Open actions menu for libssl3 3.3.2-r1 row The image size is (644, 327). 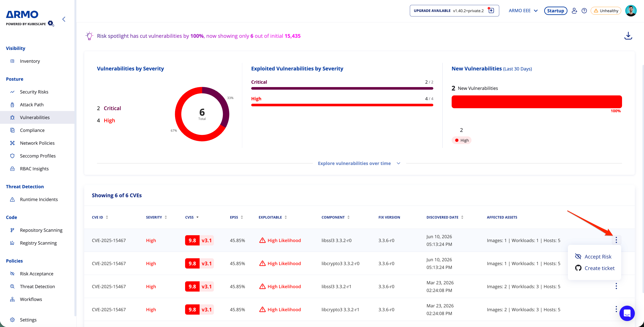coord(616,286)
